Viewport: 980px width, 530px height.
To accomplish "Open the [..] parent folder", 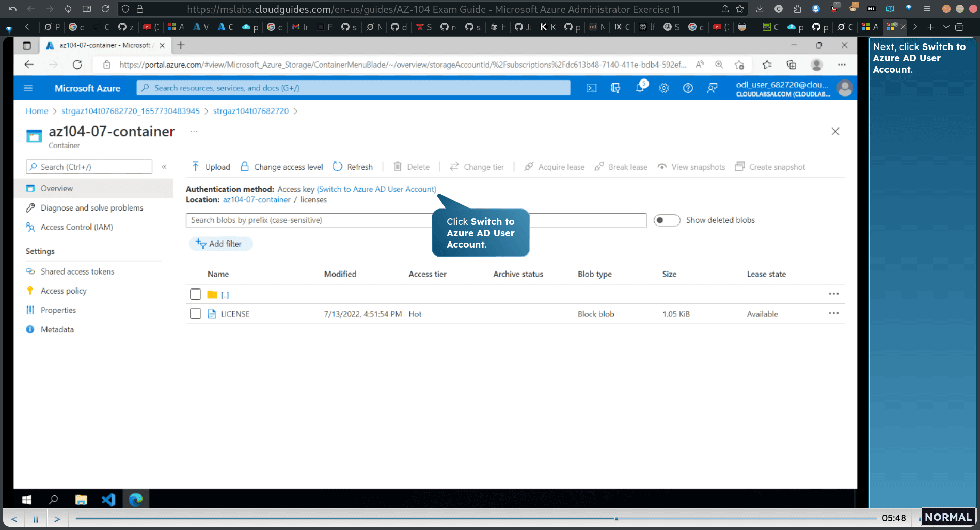I will point(225,295).
